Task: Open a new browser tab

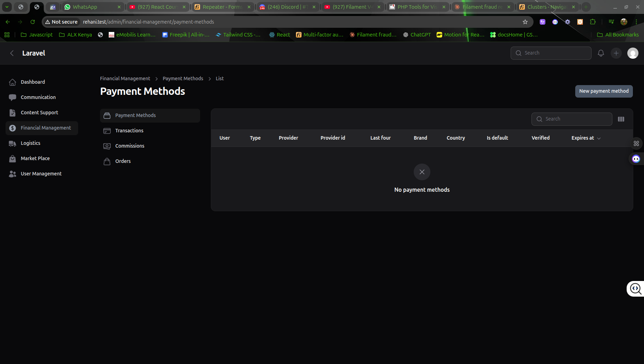Action: pyautogui.click(x=586, y=7)
